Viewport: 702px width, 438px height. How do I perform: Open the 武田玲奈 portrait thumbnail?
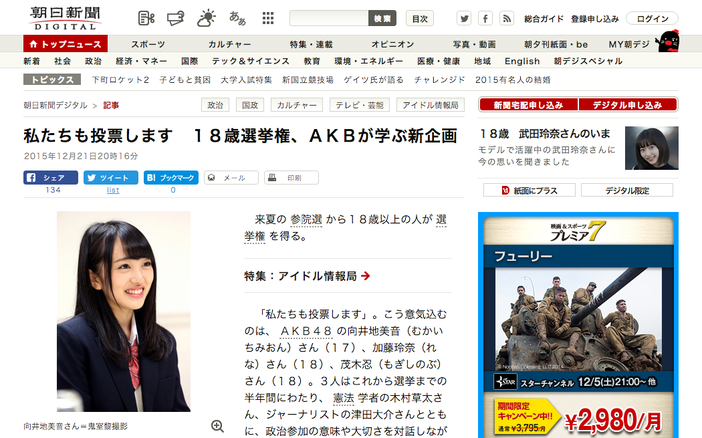(x=652, y=148)
